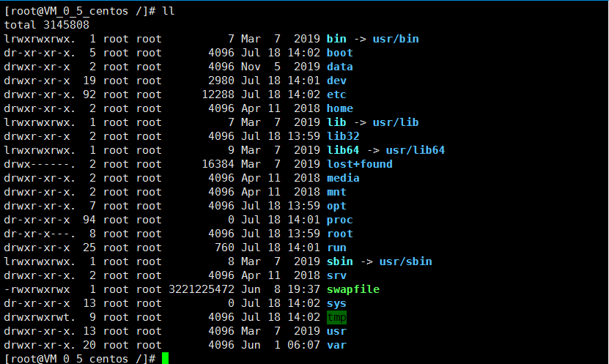Click the etc directory entry

point(336,94)
